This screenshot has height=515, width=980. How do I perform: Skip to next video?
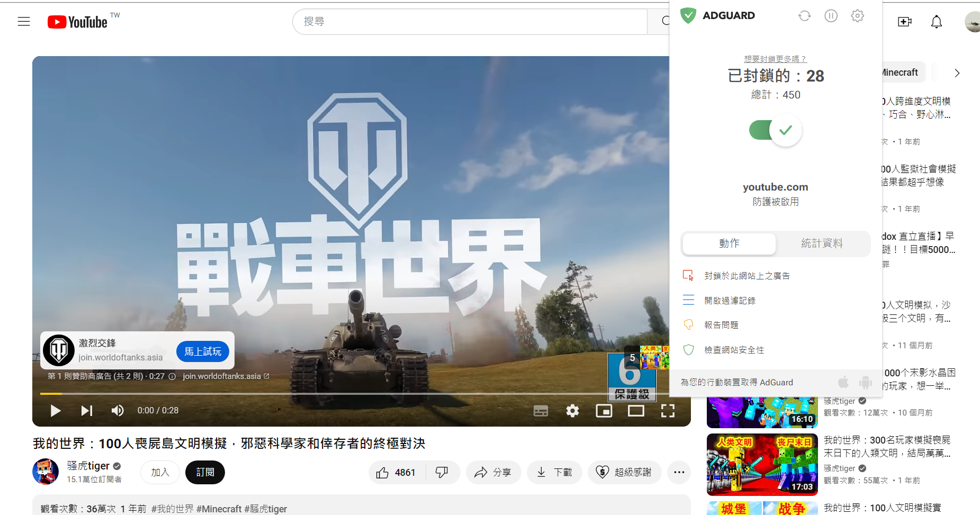coord(87,411)
